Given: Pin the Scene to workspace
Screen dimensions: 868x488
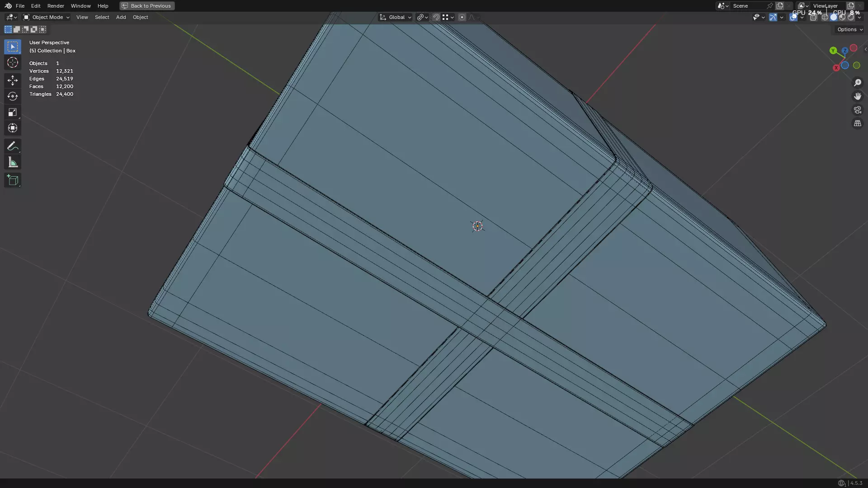Looking at the screenshot, I should pyautogui.click(x=770, y=6).
